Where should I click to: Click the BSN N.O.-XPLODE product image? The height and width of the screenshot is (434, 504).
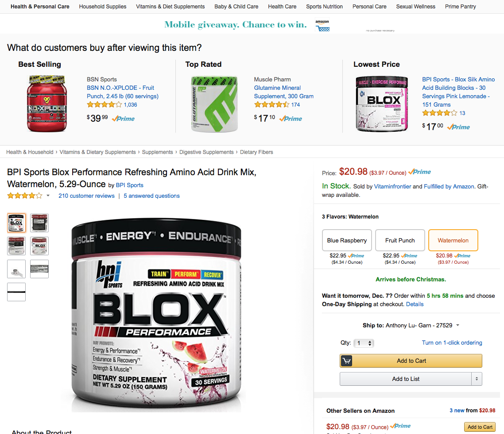(47, 104)
